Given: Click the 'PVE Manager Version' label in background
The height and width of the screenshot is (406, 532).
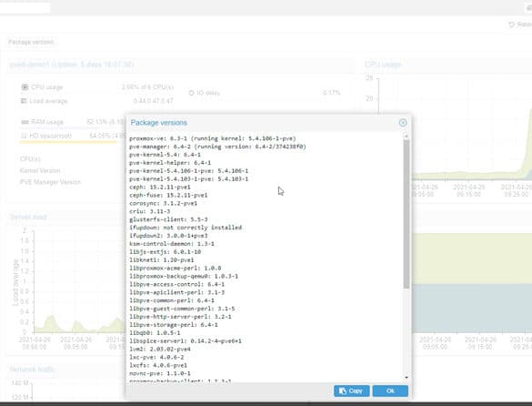Looking at the screenshot, I should click(x=50, y=182).
